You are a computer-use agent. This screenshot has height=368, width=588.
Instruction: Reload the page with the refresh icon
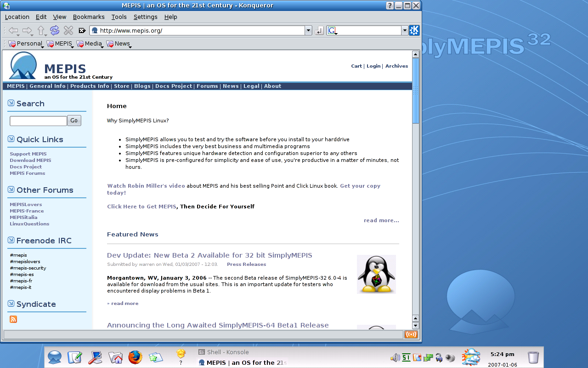pyautogui.click(x=55, y=30)
